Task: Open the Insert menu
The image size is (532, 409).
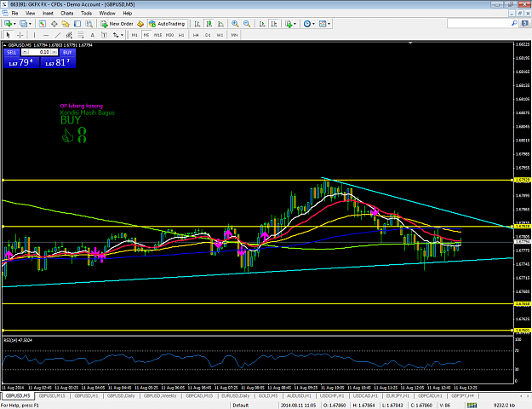Action: 48,14
